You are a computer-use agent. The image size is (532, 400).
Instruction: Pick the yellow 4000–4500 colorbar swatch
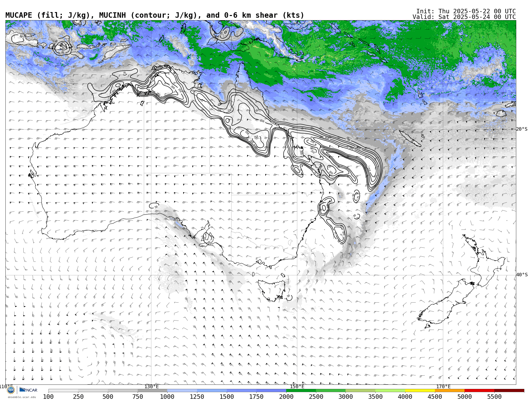coord(420,391)
